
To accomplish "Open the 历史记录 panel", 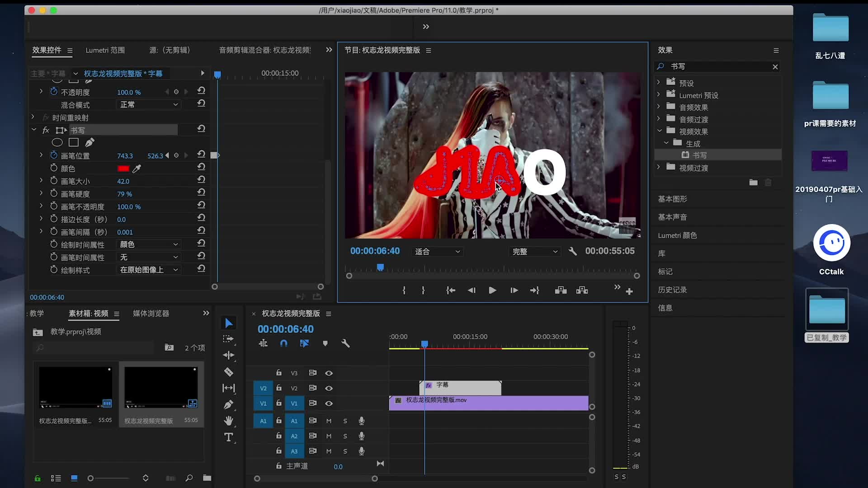I will 672,290.
